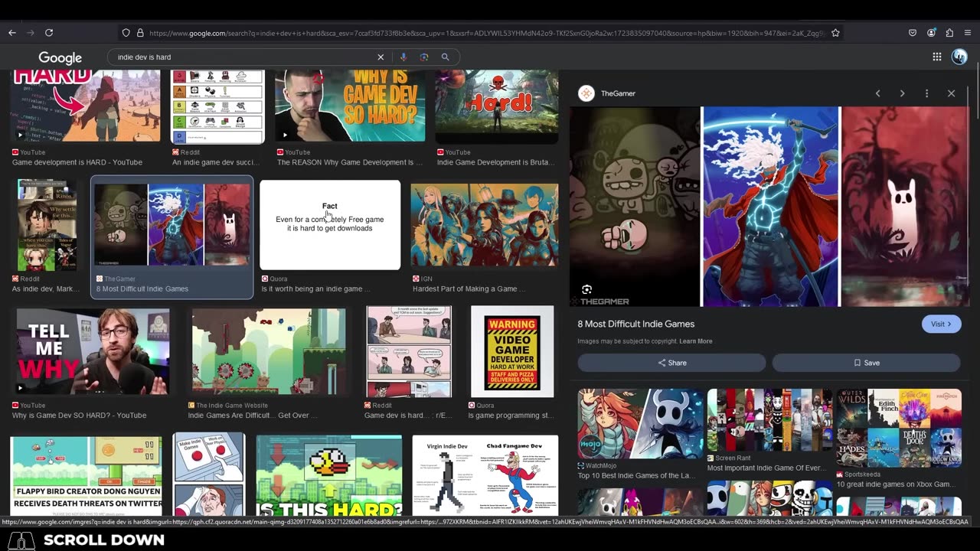Search by image with Google Lens icon

[x=424, y=57]
